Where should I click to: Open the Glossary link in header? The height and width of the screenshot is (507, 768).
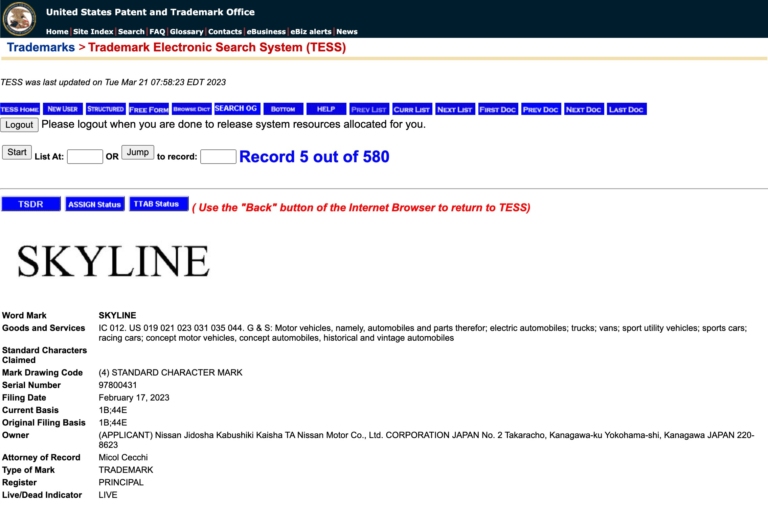click(x=186, y=31)
